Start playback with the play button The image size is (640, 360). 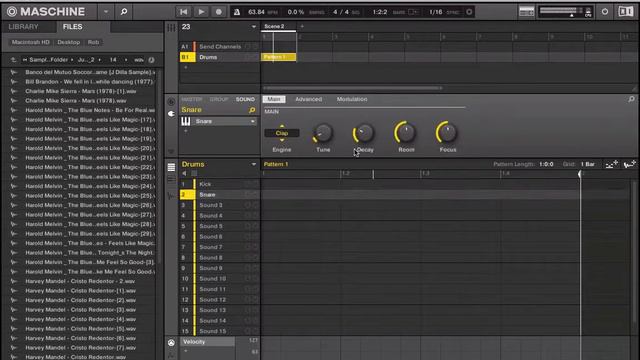[201, 12]
